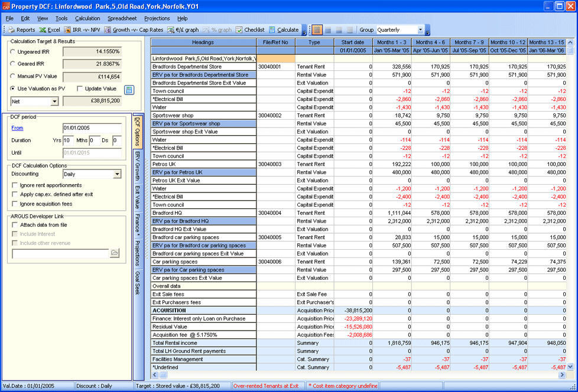The width and height of the screenshot is (578, 392).
Task: Enable Apply cap.ex. defined after exit
Action: pos(15,194)
